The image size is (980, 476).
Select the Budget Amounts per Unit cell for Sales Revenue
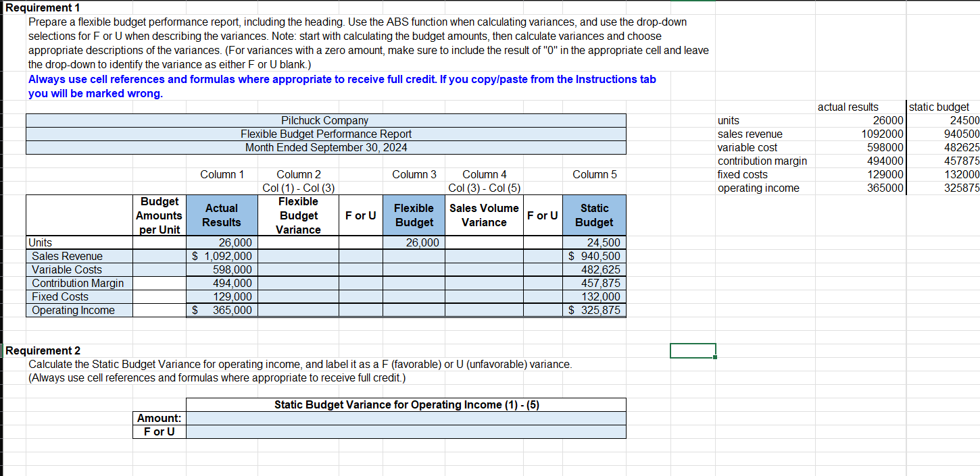point(159,256)
